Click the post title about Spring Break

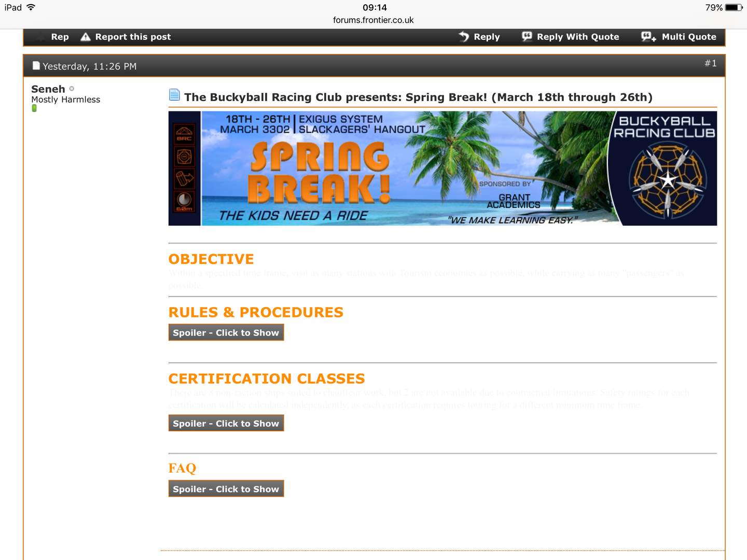tap(418, 97)
